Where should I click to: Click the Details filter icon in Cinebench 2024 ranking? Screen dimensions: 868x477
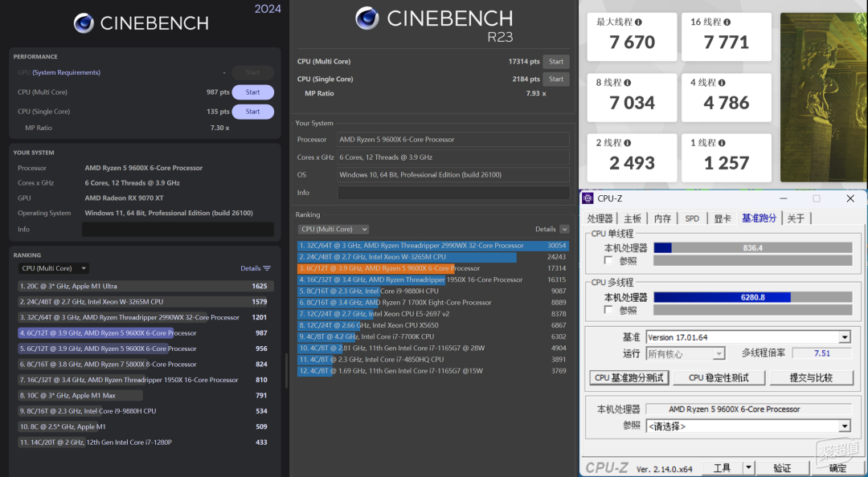pos(267,268)
